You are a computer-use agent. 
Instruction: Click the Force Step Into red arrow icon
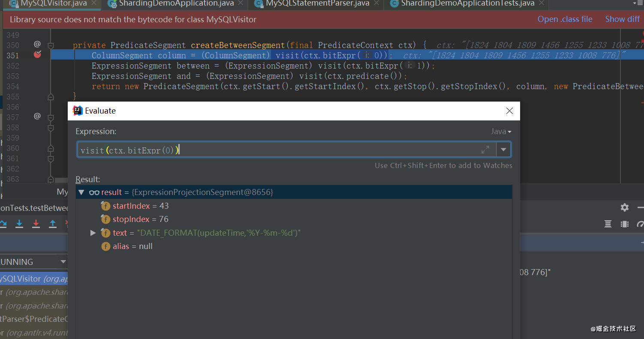[x=36, y=224]
